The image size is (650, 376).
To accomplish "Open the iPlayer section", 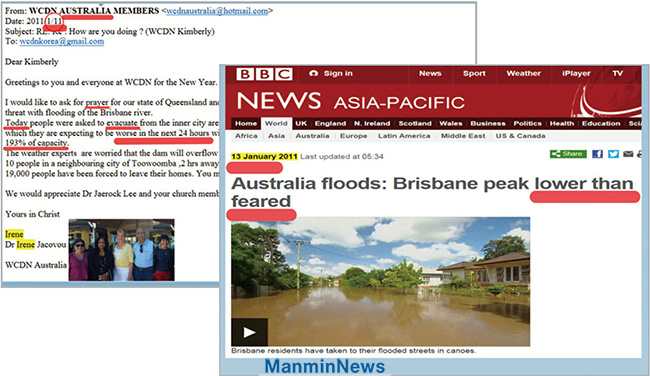I will click(576, 73).
